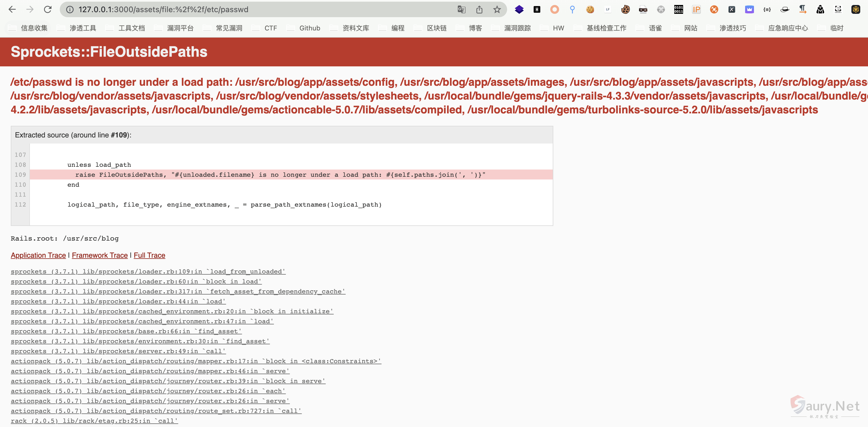Open the orange IP extension icon

coord(696,9)
